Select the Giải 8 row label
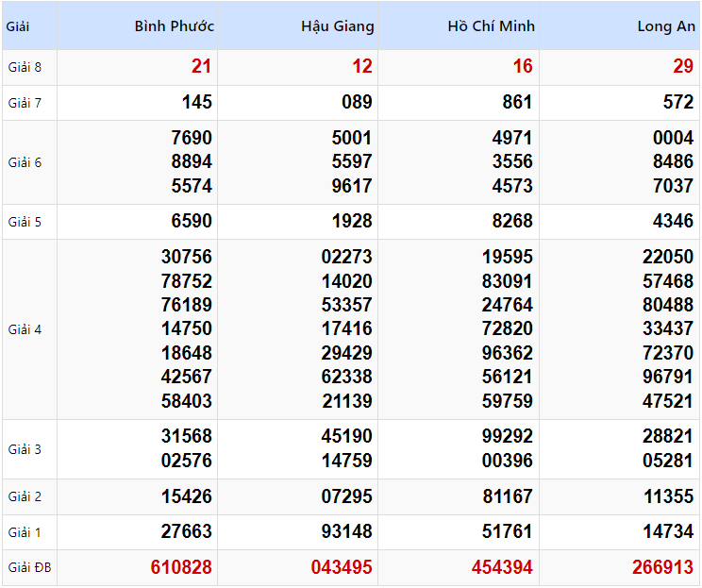 (25, 67)
